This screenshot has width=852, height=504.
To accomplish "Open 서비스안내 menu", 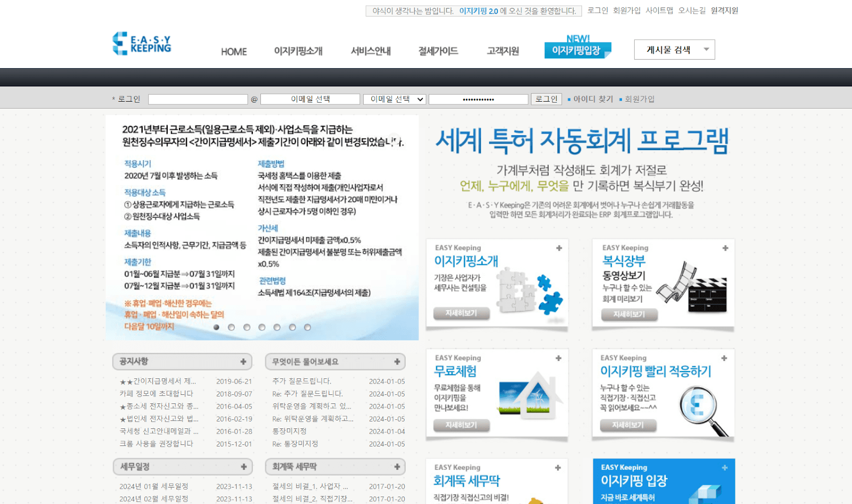I will [371, 51].
